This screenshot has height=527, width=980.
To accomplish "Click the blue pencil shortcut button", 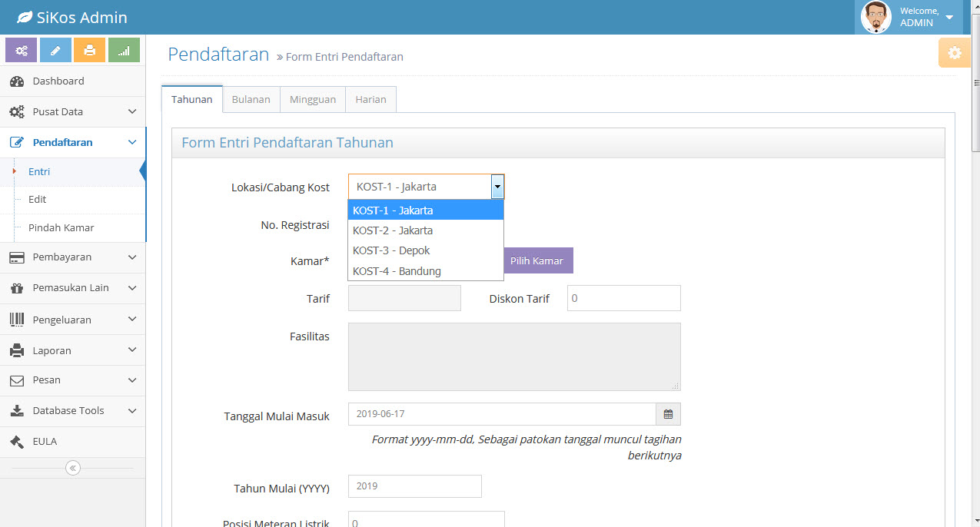I will [55, 50].
